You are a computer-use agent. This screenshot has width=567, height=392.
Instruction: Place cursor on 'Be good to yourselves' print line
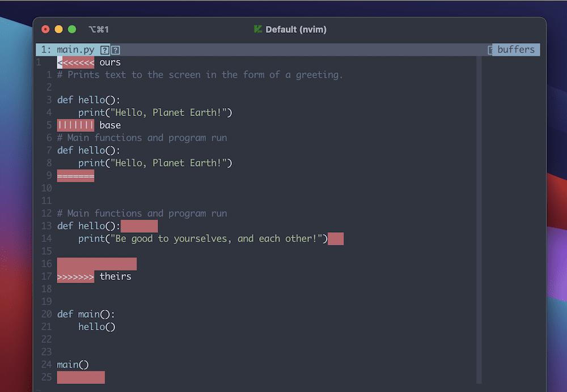click(x=203, y=238)
